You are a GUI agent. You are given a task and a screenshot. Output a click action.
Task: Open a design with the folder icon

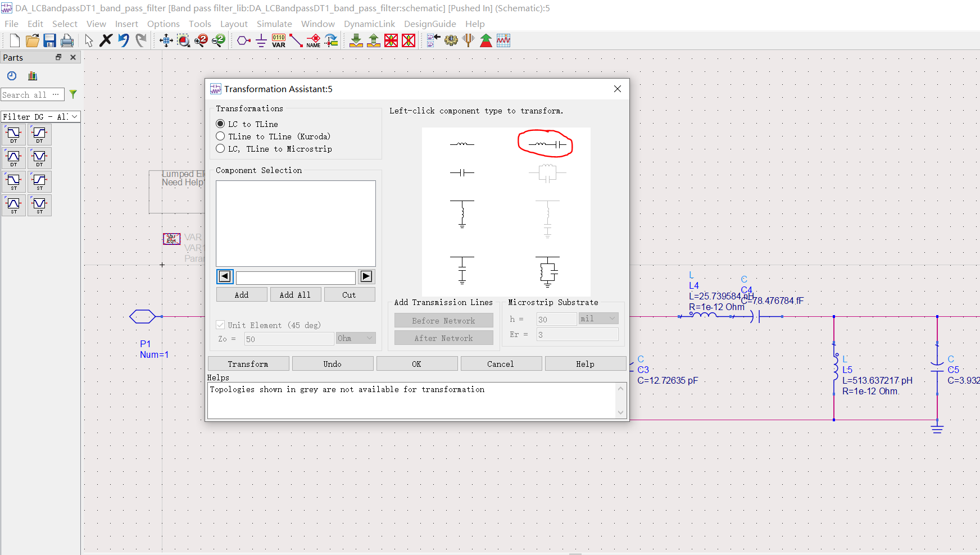point(32,40)
